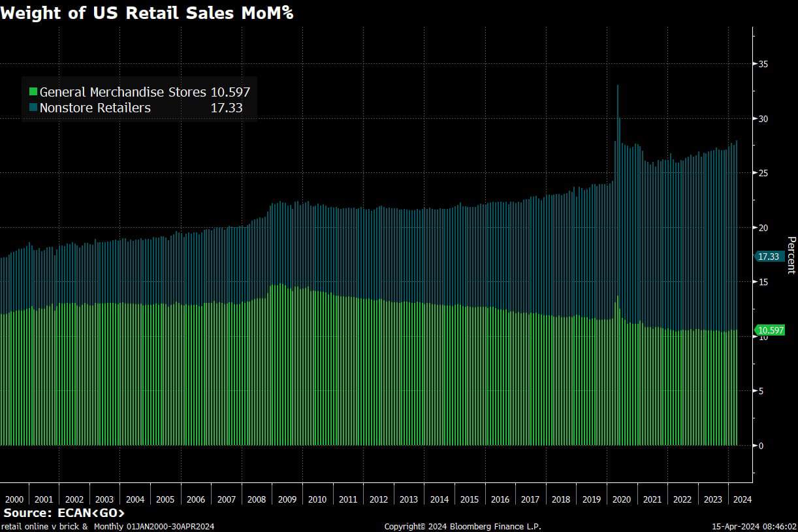The height and width of the screenshot is (532, 798).
Task: Select the 2020 year label on the x-axis
Action: pyautogui.click(x=622, y=499)
